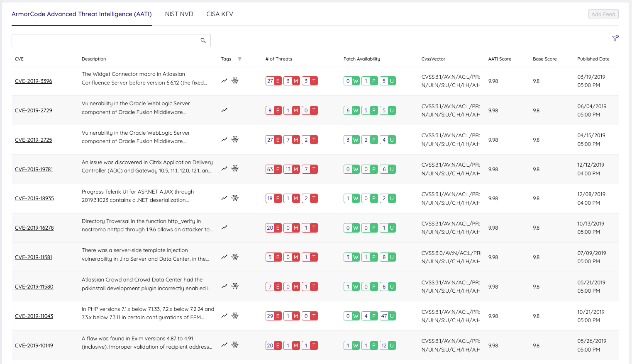This screenshot has height=364, width=632.
Task: Click the malware icon on the CVE-2019-19781 row
Action: pos(235,169)
